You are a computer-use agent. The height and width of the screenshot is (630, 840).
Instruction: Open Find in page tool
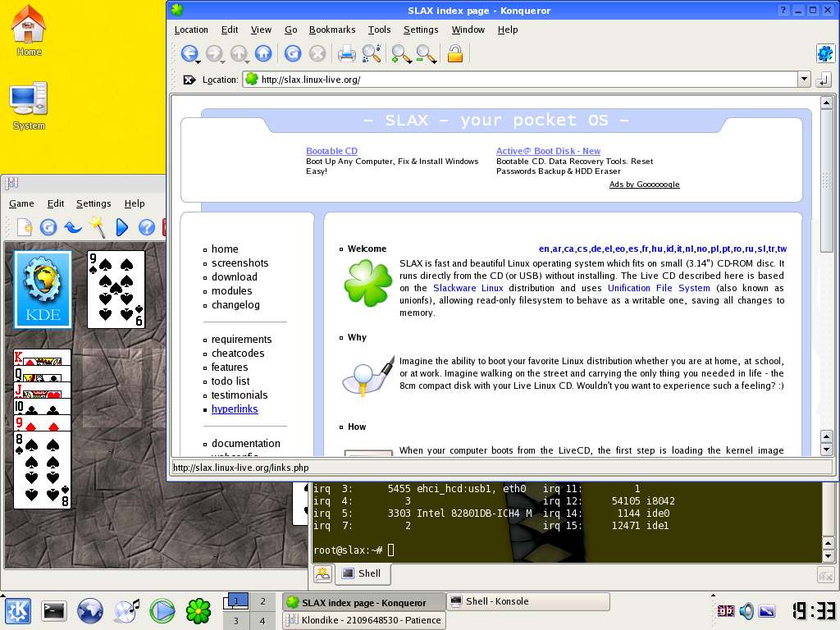372,53
